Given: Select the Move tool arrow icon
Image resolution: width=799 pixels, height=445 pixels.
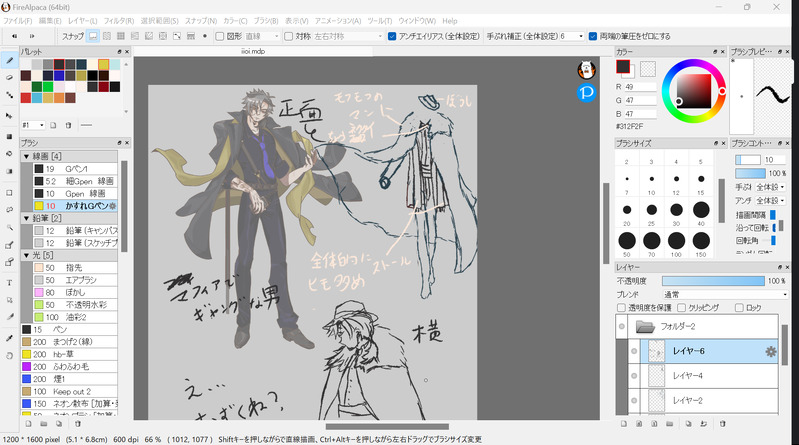Looking at the screenshot, I should pyautogui.click(x=9, y=116).
